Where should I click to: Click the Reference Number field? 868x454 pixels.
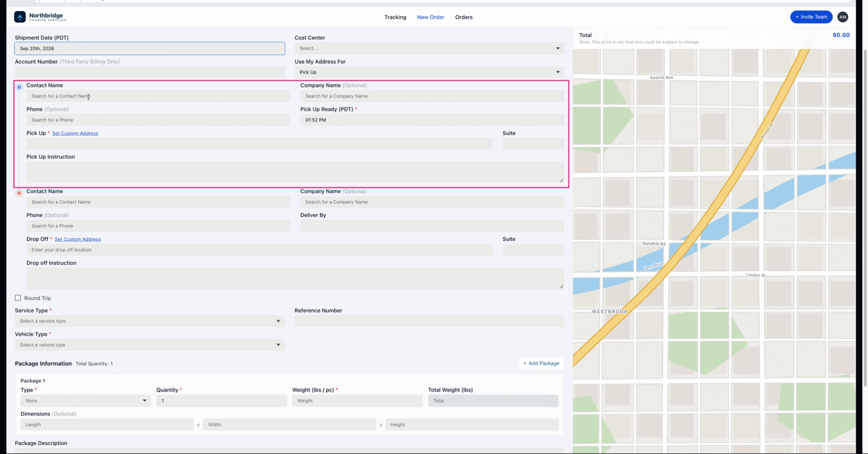[429, 321]
